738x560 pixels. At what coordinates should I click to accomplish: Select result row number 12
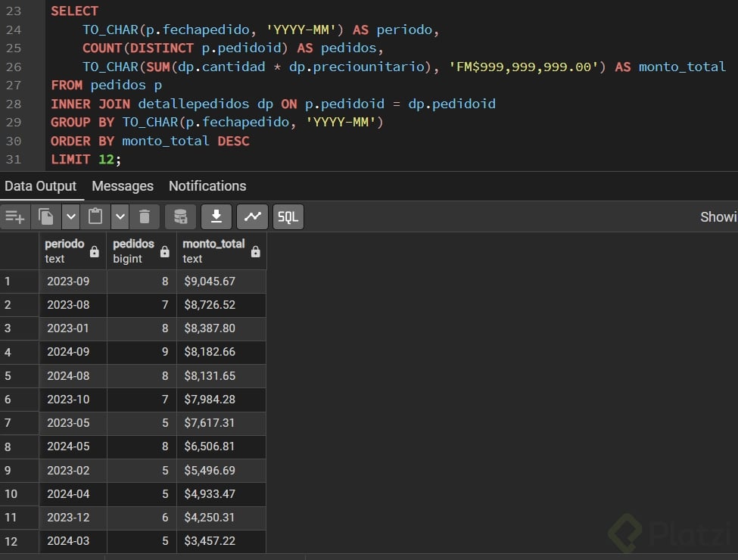pyautogui.click(x=19, y=541)
